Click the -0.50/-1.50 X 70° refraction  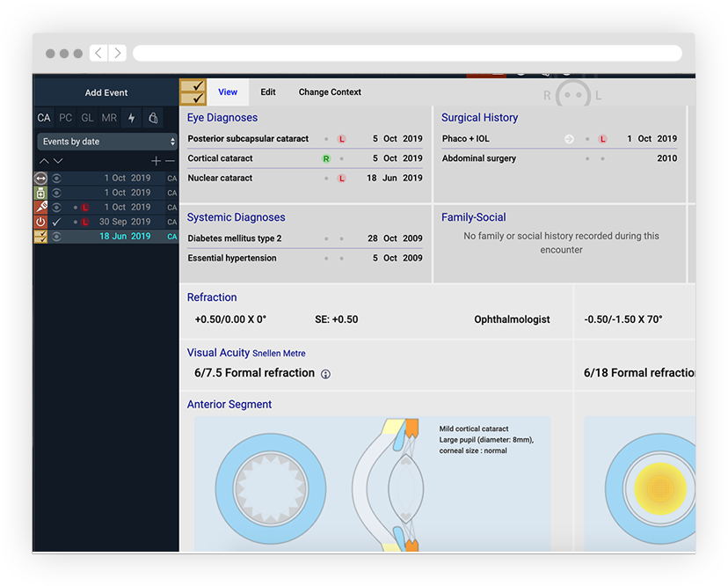tap(623, 319)
